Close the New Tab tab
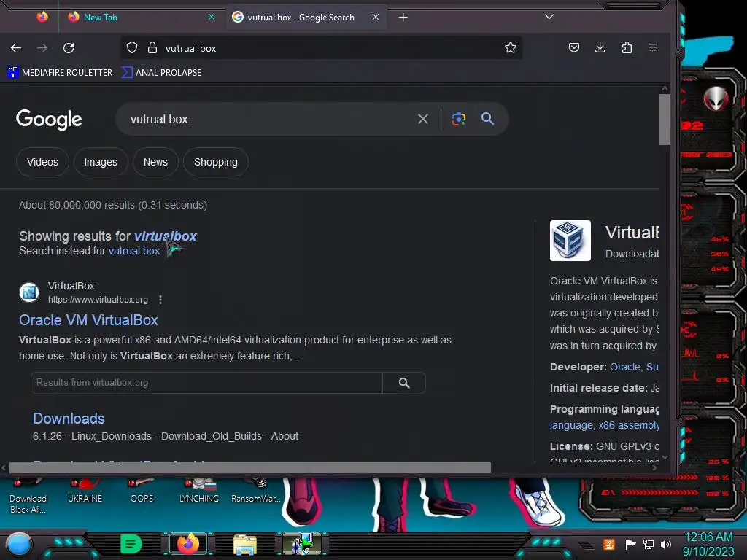 pyautogui.click(x=212, y=17)
